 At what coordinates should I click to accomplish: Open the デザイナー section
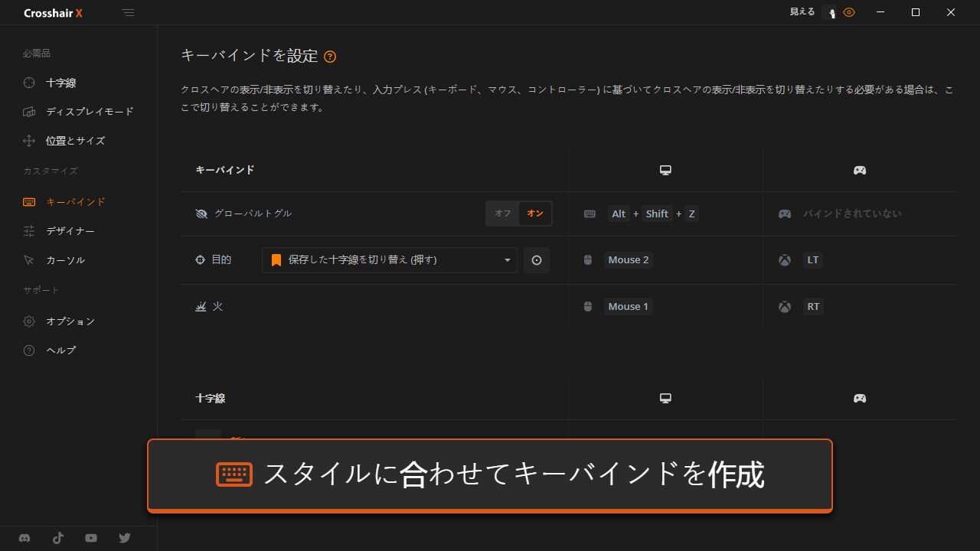click(x=70, y=231)
